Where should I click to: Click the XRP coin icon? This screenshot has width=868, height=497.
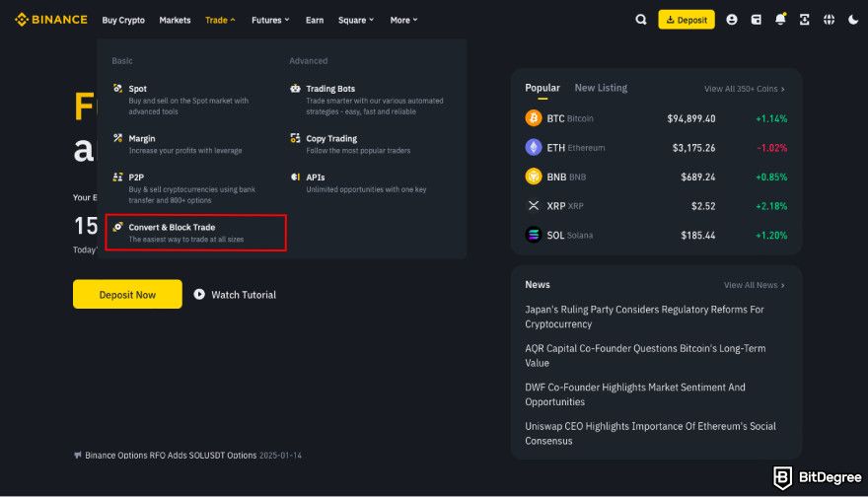(x=533, y=206)
